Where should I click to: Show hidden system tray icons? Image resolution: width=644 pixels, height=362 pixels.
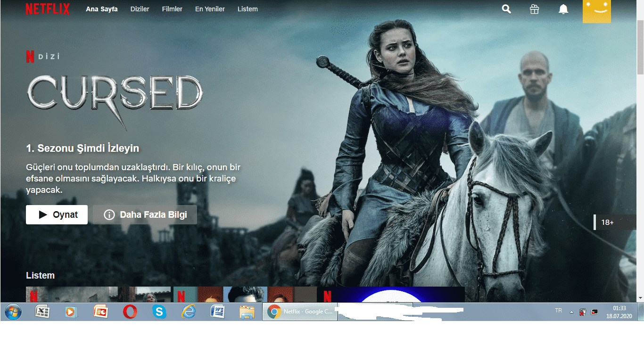pos(572,312)
